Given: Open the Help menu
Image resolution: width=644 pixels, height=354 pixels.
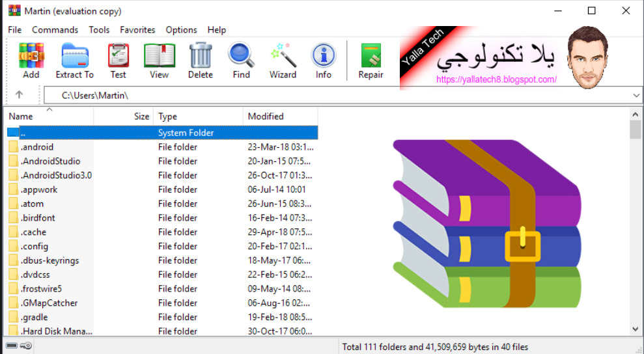Looking at the screenshot, I should coord(216,30).
